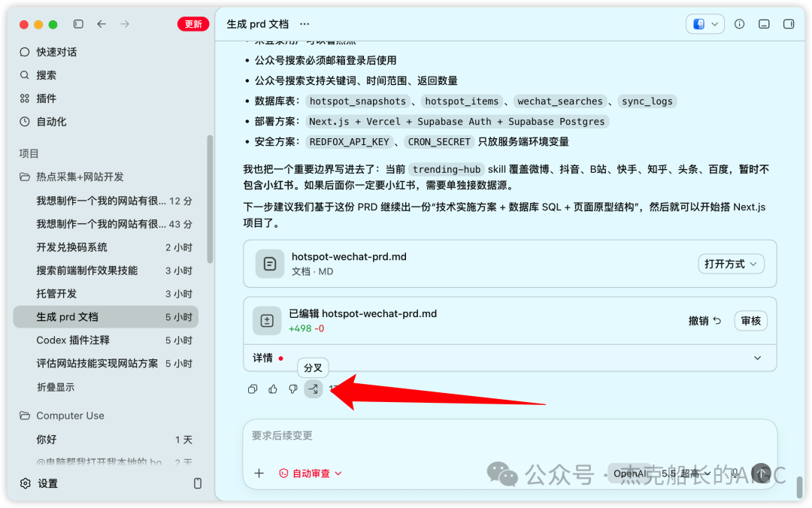This screenshot has height=508, width=812.
Task: Copy the response with the copy icon
Action: tap(253, 389)
